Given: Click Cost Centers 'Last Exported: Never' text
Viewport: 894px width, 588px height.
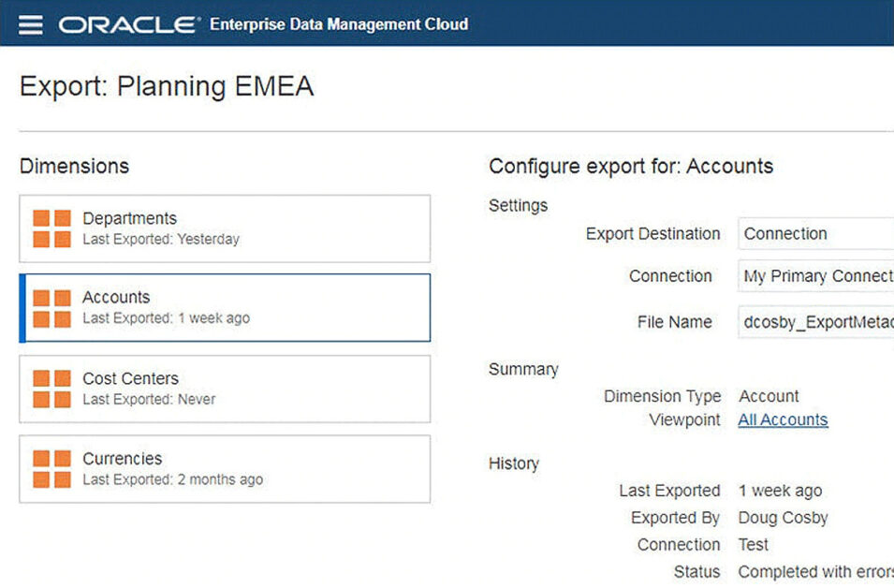Looking at the screenshot, I should pos(149,399).
